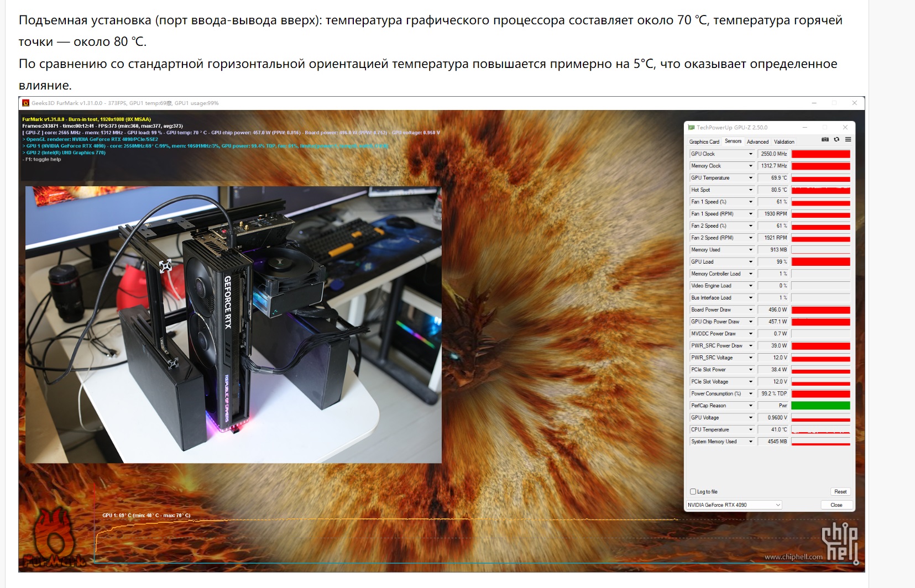Expand the Memory Controller Load dropdown
Screen dimensions: 915x588
(x=751, y=274)
